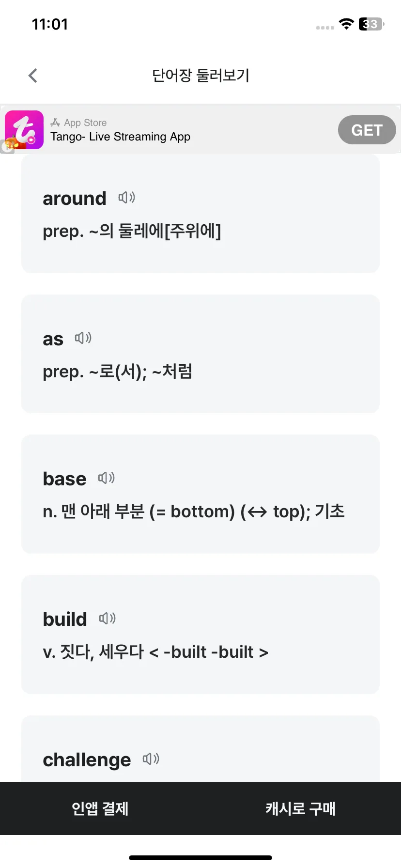The height and width of the screenshot is (868, 401).
Task: Tap the 단어장 둘러보기 page title
Action: pos(200,76)
